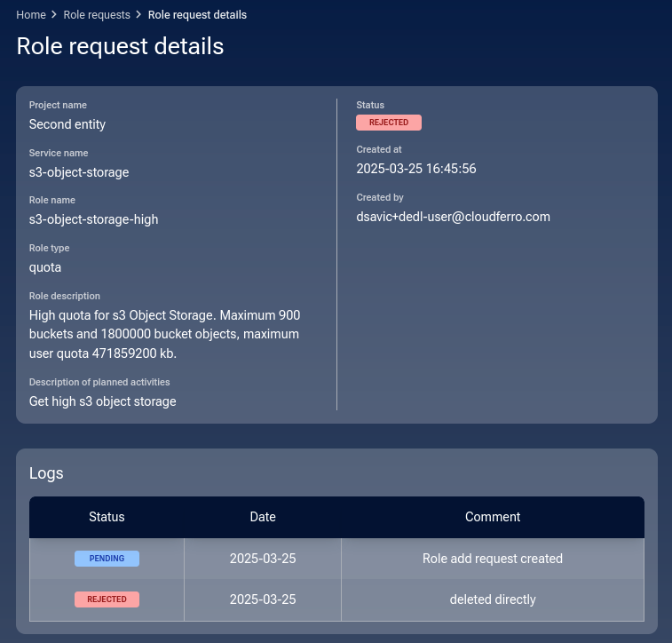
Task: Click the Date column header in Logs
Action: (263, 517)
